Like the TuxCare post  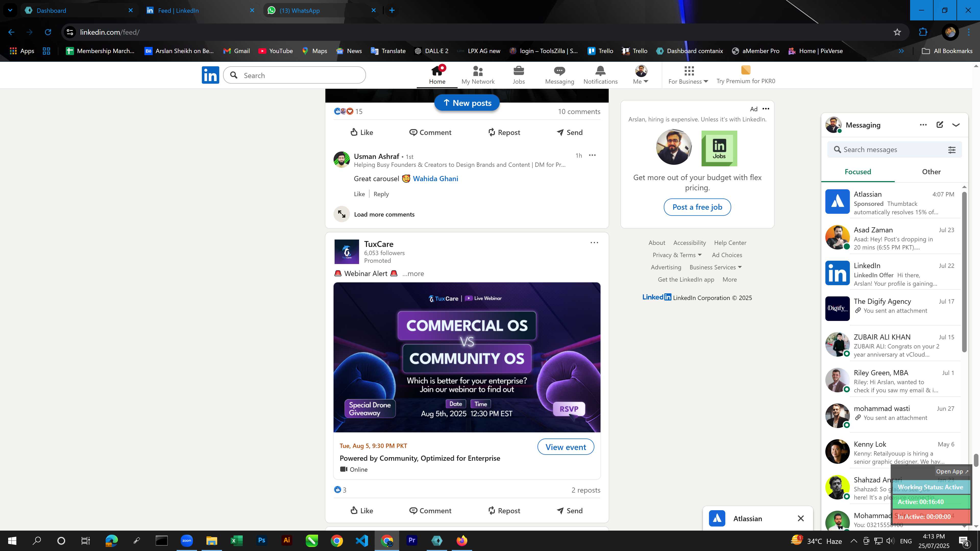361,510
